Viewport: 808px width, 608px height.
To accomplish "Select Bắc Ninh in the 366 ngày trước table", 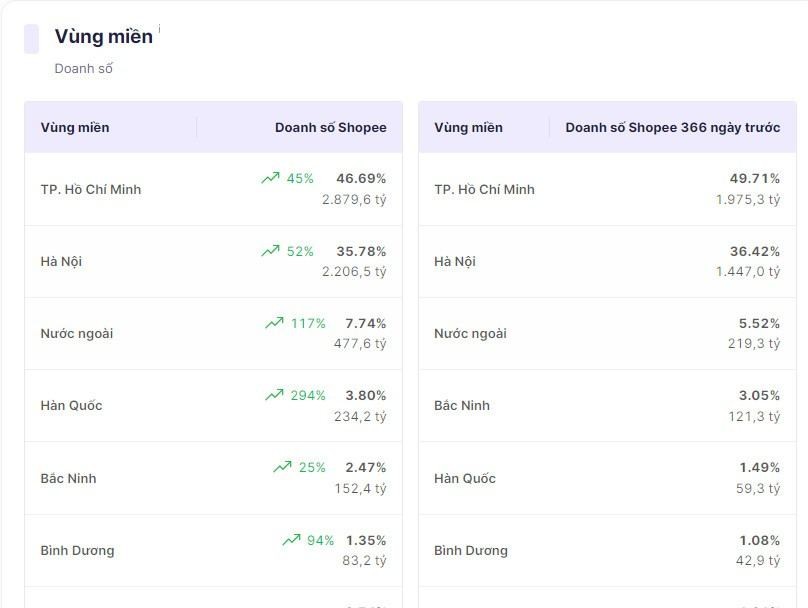I will (462, 406).
